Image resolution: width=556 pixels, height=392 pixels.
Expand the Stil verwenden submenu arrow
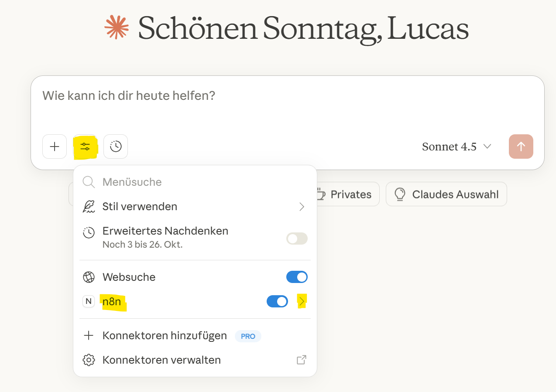click(302, 207)
